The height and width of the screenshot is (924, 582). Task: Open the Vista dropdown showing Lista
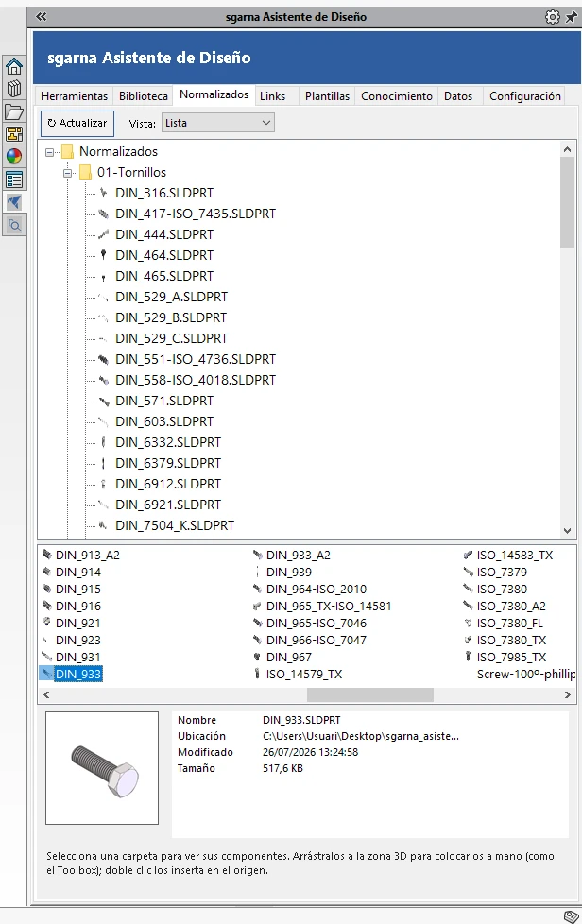218,123
